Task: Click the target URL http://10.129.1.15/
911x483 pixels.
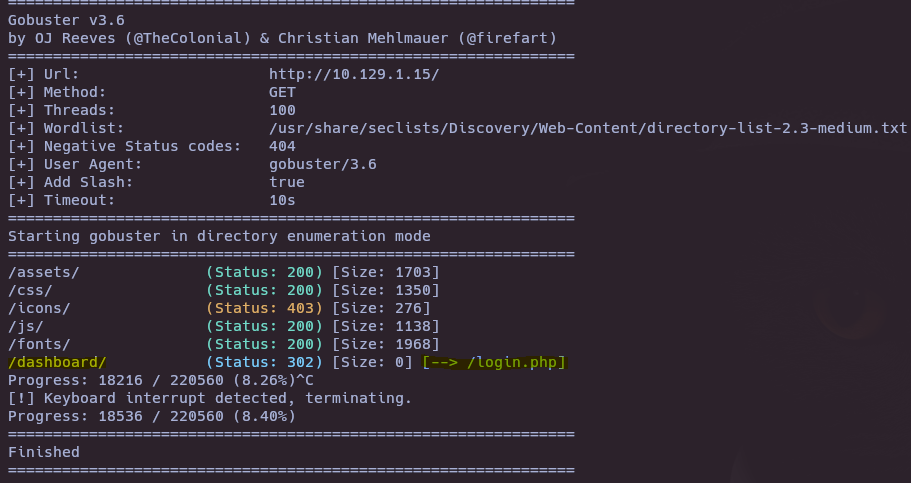Action: click(354, 74)
